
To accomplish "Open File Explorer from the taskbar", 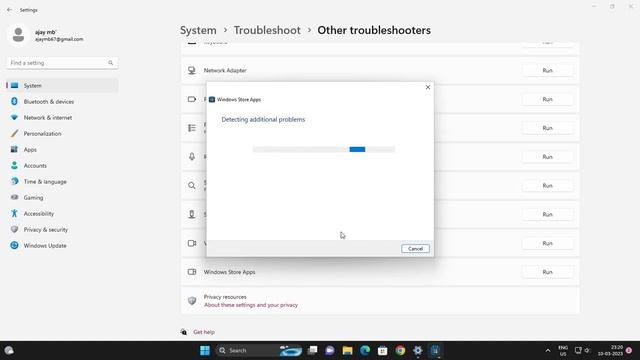I will 347,350.
